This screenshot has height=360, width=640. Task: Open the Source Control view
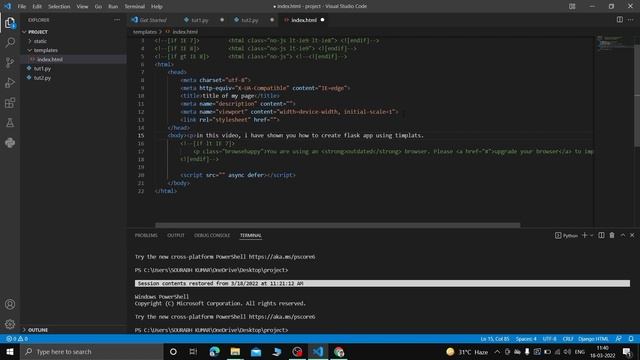coord(10,62)
